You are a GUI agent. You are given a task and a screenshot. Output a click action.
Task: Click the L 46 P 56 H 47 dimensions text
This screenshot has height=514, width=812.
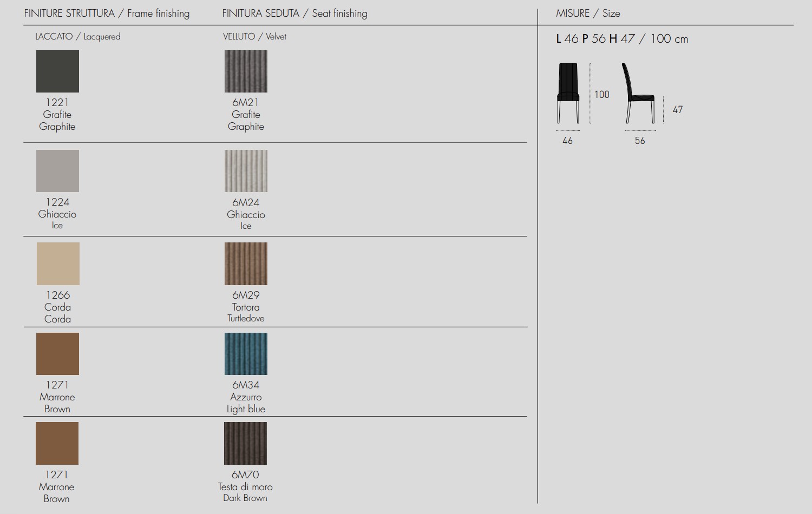pos(622,39)
